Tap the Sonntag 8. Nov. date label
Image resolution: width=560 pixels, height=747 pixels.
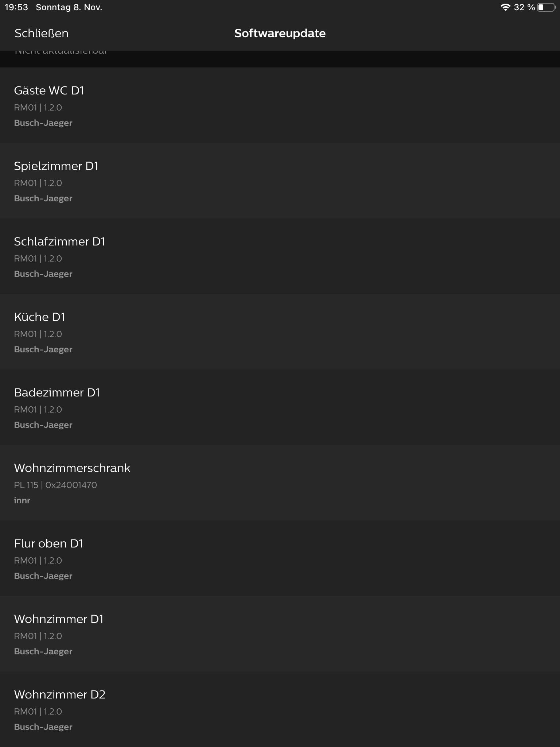[x=69, y=7]
